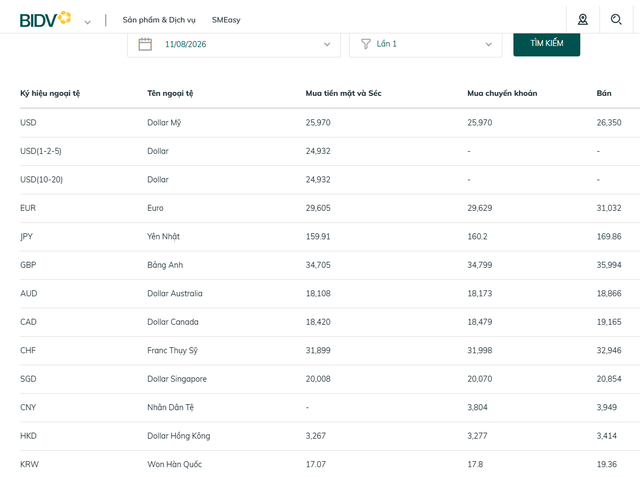Click GBP sell rate 35,994

(x=609, y=265)
